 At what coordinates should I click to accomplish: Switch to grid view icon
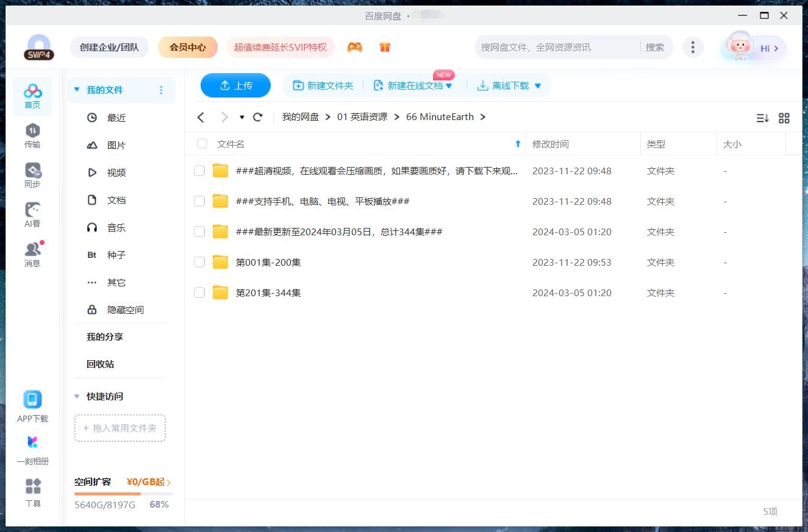(x=784, y=118)
